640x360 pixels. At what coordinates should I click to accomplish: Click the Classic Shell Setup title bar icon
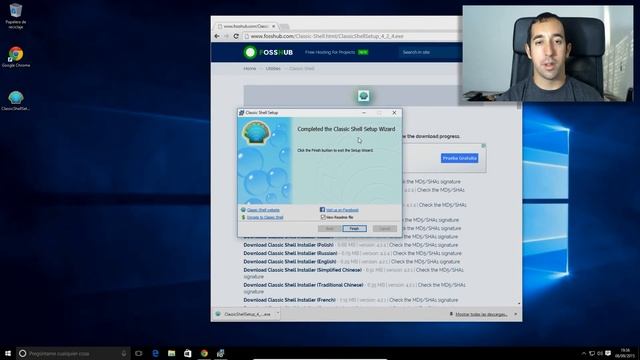(241, 113)
